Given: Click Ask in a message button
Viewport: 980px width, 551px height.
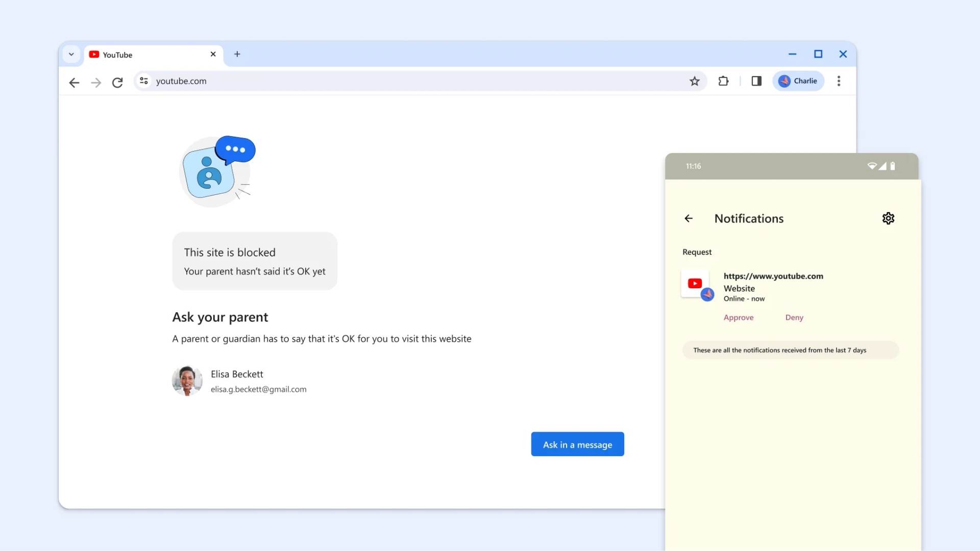Looking at the screenshot, I should tap(577, 444).
